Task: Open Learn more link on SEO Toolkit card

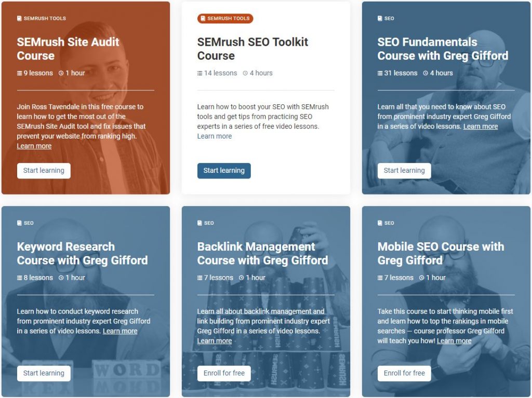Action: [215, 136]
